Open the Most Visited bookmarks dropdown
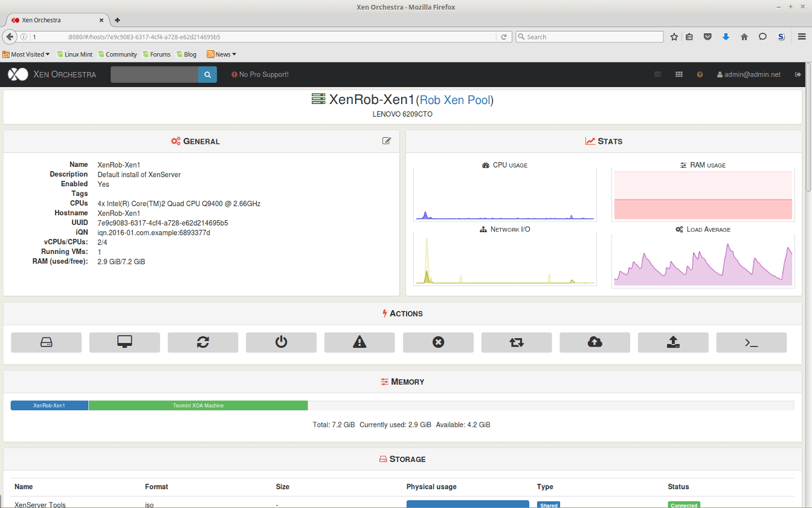Viewport: 812px width, 508px height. pos(26,54)
